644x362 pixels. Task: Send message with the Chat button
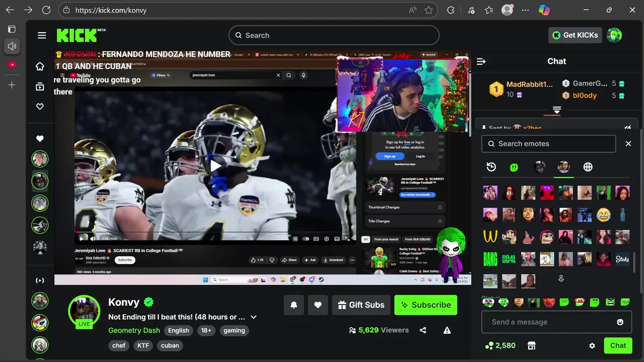tap(618, 345)
